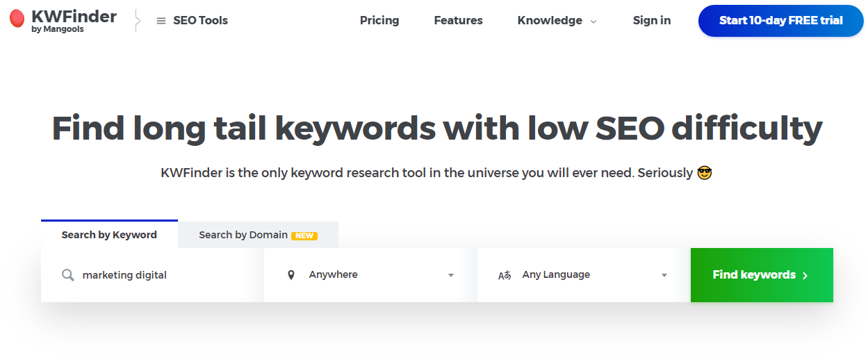Open the SEO Tools hamburger menu icon

click(x=161, y=21)
